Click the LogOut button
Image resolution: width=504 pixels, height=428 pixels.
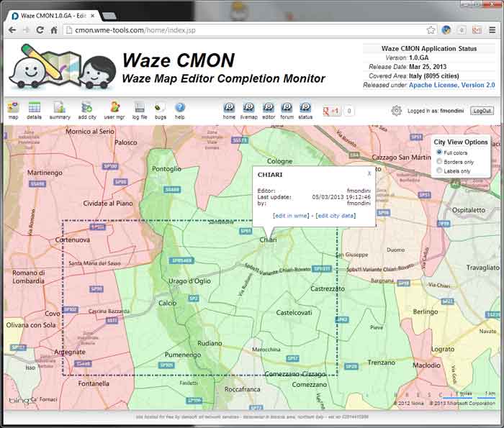(x=482, y=111)
